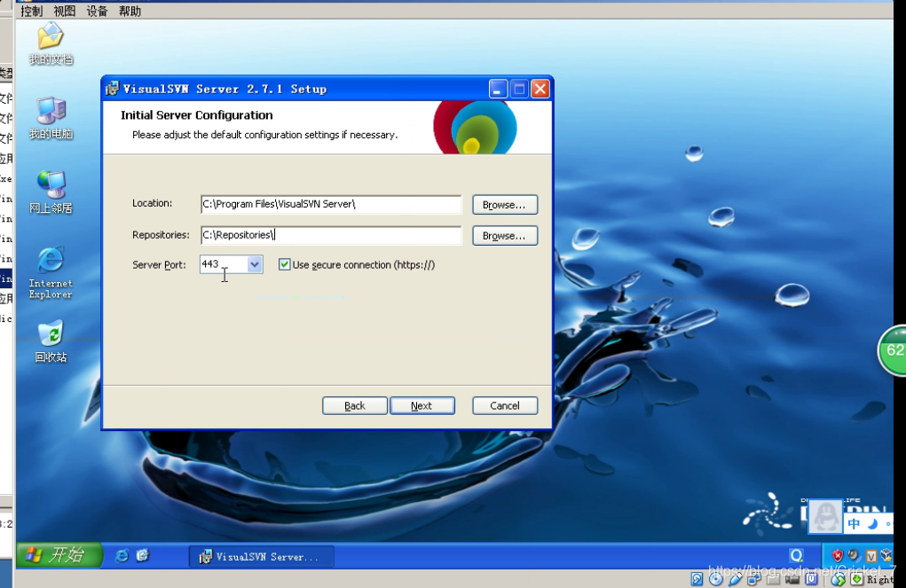Go Back in the setup wizard
This screenshot has height=588, width=906.
click(355, 405)
